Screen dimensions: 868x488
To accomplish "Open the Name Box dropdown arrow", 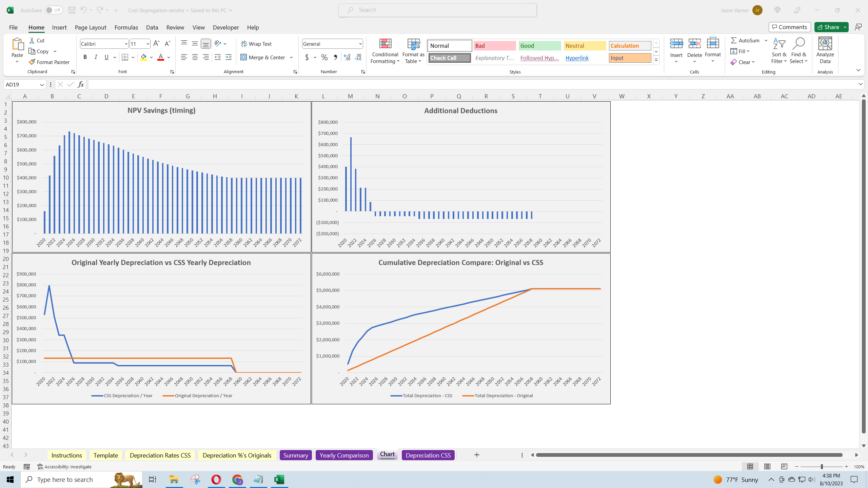I will pyautogui.click(x=42, y=84).
